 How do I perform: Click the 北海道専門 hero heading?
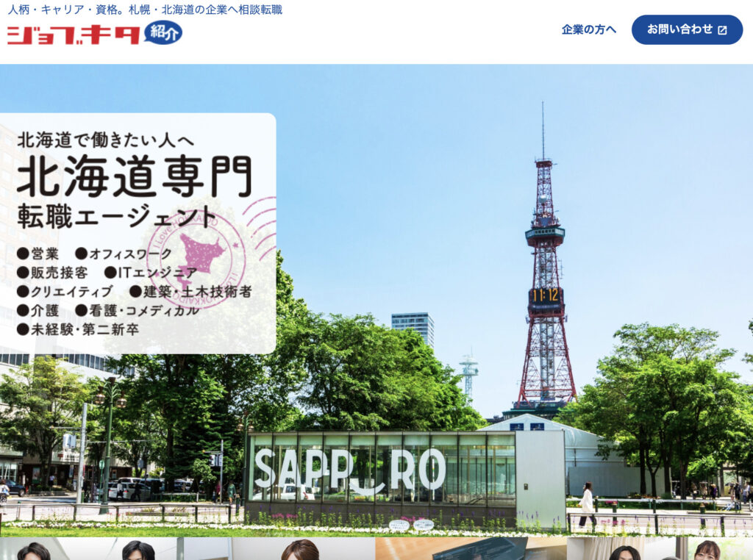pyautogui.click(x=134, y=177)
